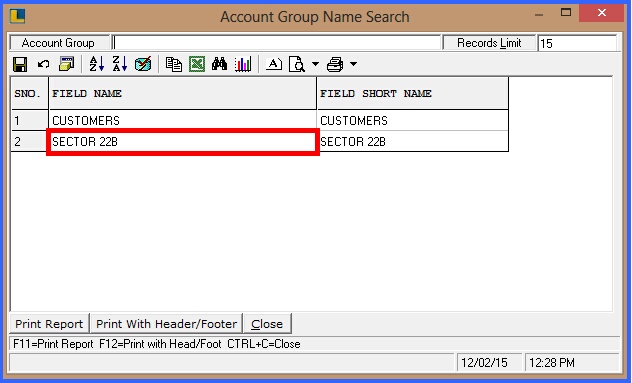Click the Records Limit label

point(489,43)
